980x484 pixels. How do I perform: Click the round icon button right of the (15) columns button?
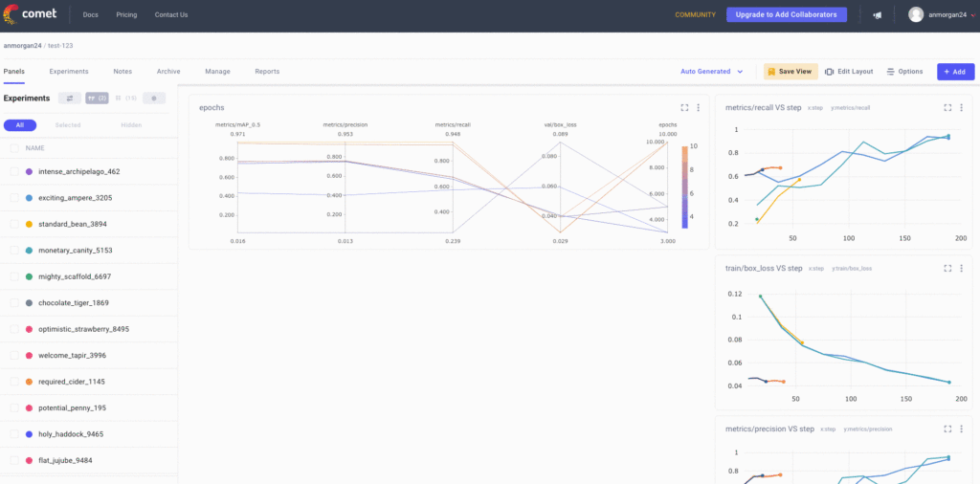tap(154, 99)
